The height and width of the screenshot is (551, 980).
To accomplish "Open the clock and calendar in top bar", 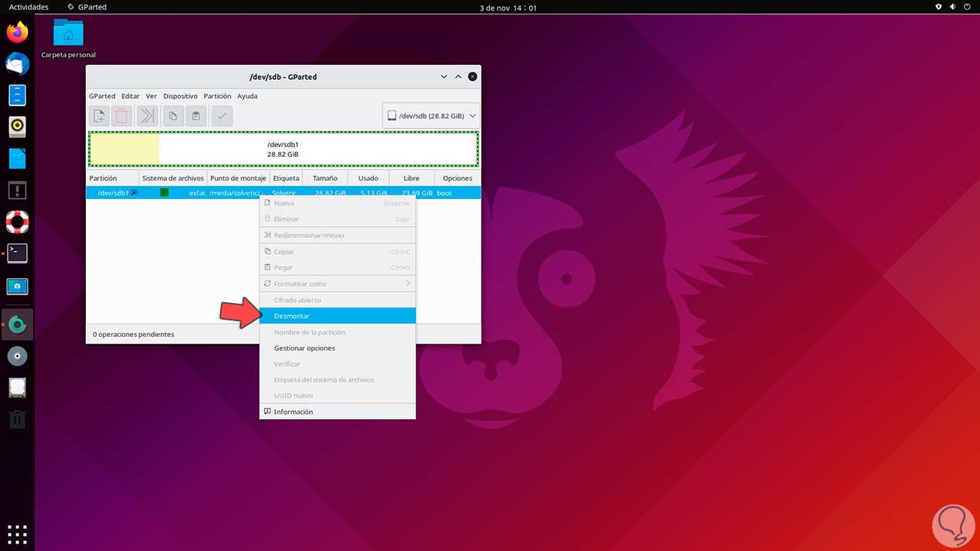I will coord(508,8).
